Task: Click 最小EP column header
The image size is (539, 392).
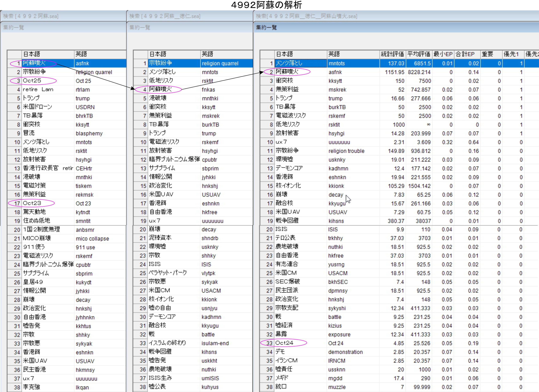Action: click(443, 54)
